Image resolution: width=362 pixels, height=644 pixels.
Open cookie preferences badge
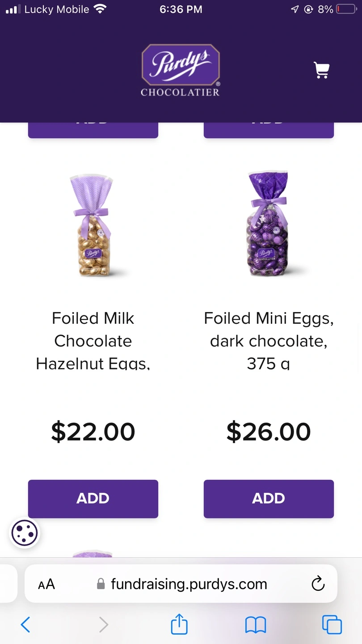click(x=25, y=533)
